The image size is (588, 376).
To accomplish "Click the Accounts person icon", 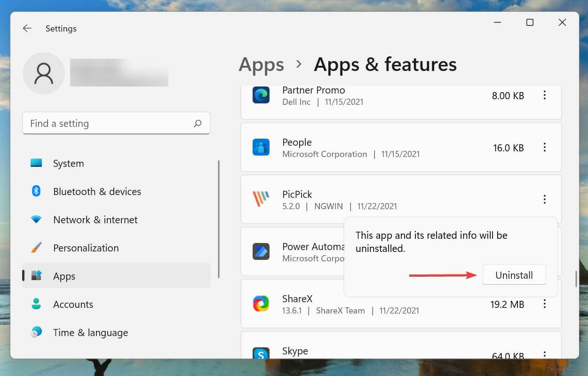I will click(36, 304).
